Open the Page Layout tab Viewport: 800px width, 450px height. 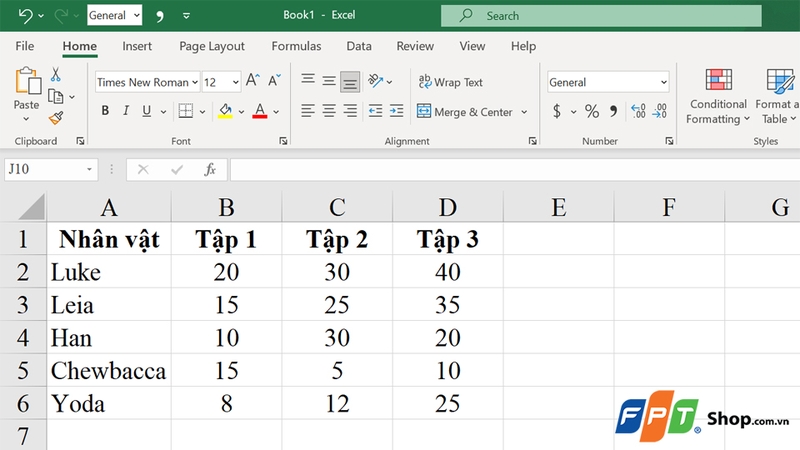point(212,46)
